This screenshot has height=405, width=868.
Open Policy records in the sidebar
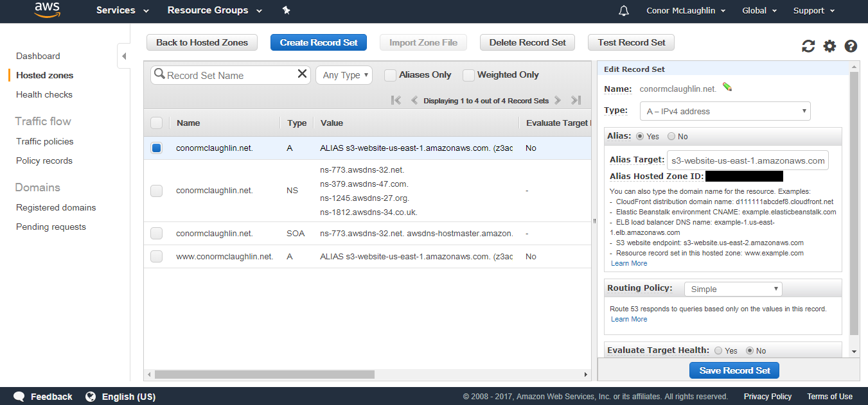(44, 160)
